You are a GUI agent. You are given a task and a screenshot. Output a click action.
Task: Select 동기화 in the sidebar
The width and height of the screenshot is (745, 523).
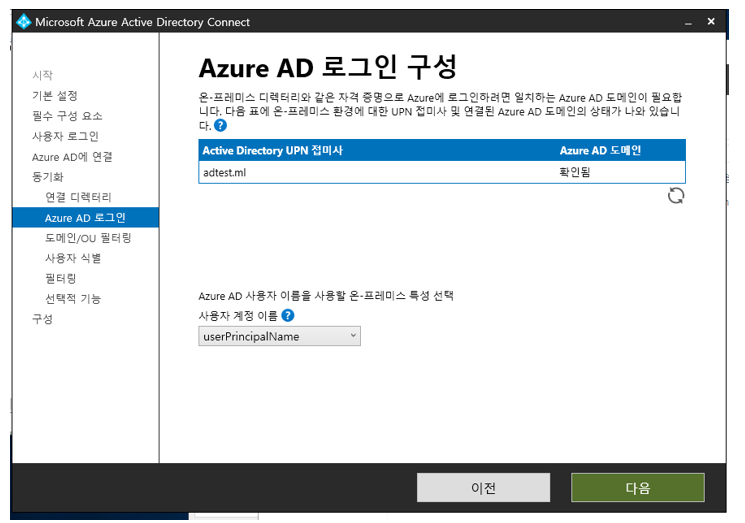(48, 177)
